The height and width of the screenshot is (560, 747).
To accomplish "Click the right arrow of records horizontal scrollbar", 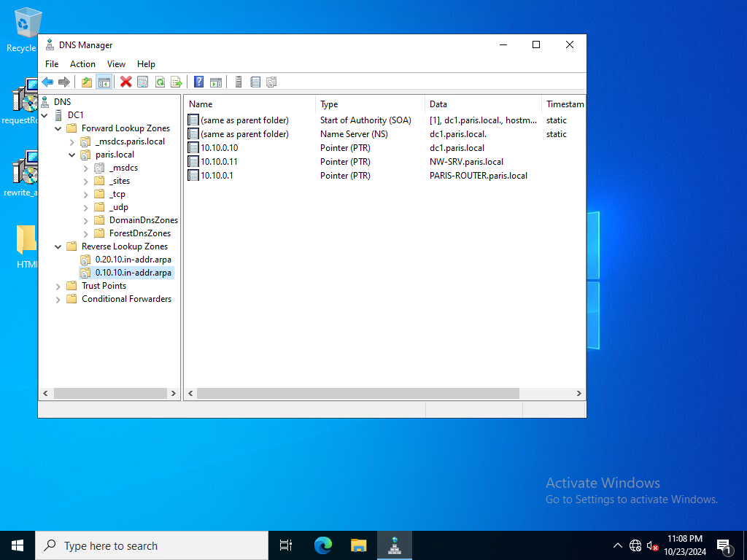I will click(x=578, y=393).
